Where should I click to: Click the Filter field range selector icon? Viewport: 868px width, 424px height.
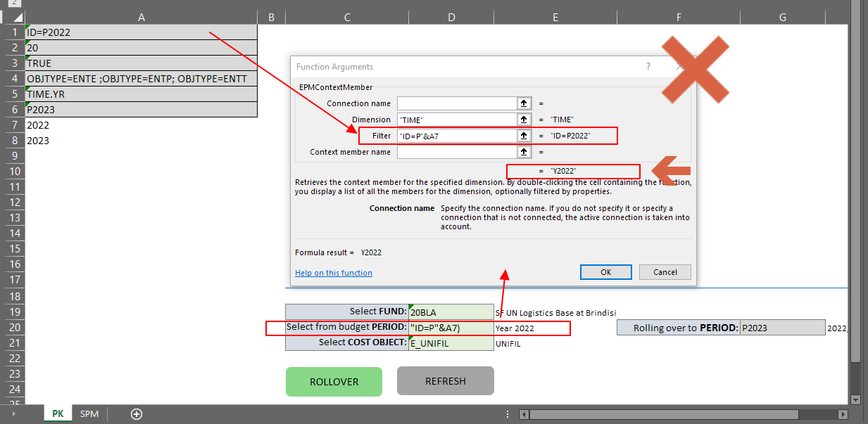[x=524, y=136]
